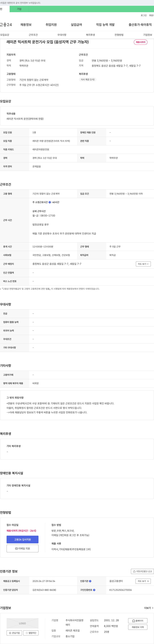Click the 2001. 12. 28 founding date
This screenshot has height=644, width=154.
click(111, 620)
